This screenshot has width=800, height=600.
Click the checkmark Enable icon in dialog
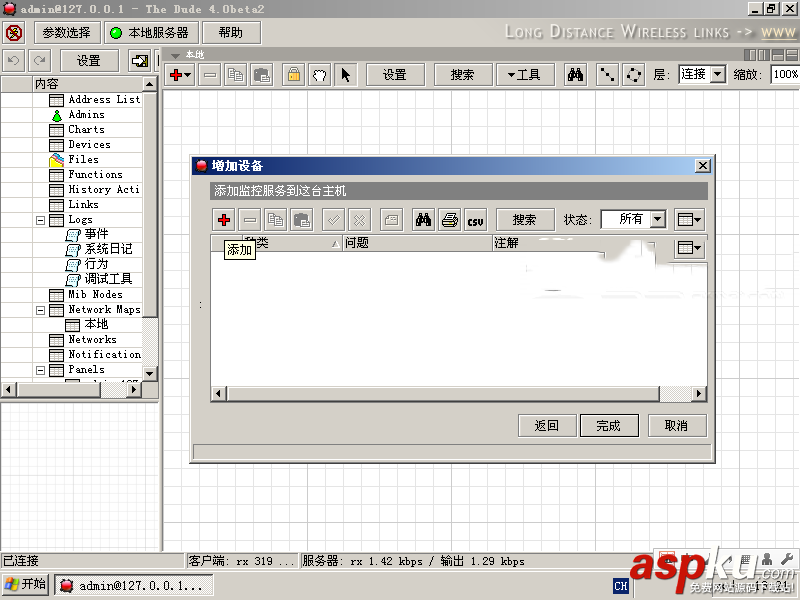point(334,220)
